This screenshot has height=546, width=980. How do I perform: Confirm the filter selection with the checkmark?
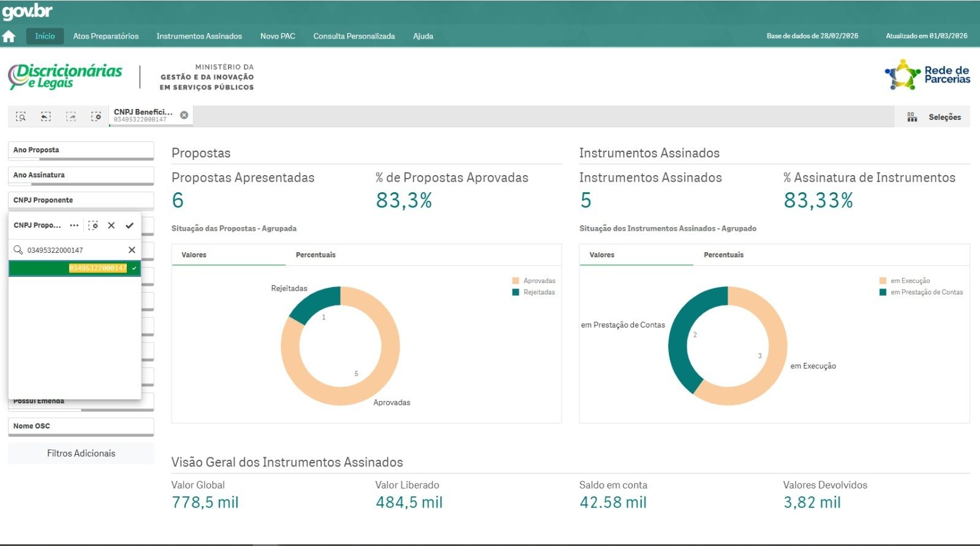[129, 225]
